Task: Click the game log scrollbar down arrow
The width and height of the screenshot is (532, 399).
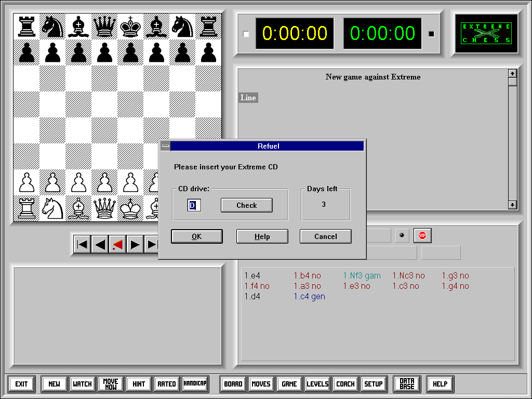Action: [512, 205]
